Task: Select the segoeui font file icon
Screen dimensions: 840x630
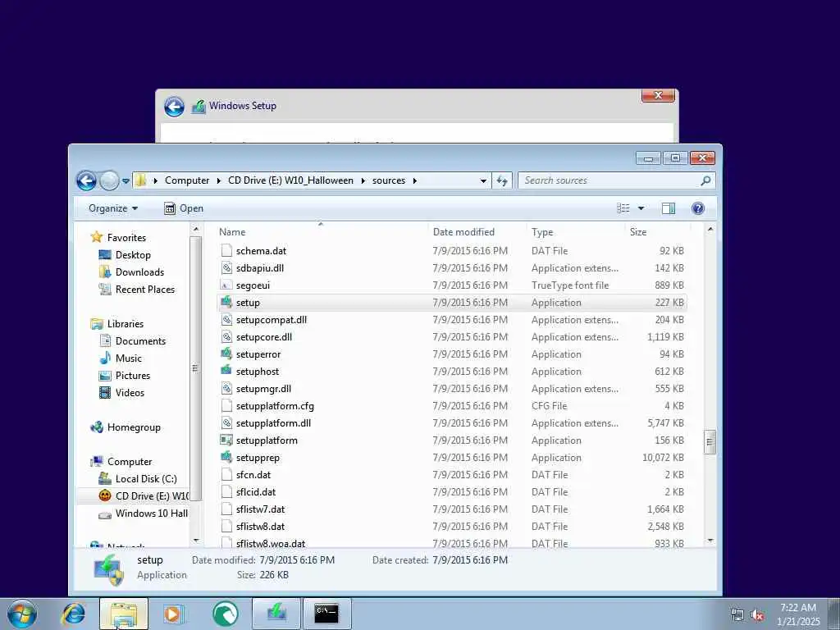Action: click(x=226, y=285)
